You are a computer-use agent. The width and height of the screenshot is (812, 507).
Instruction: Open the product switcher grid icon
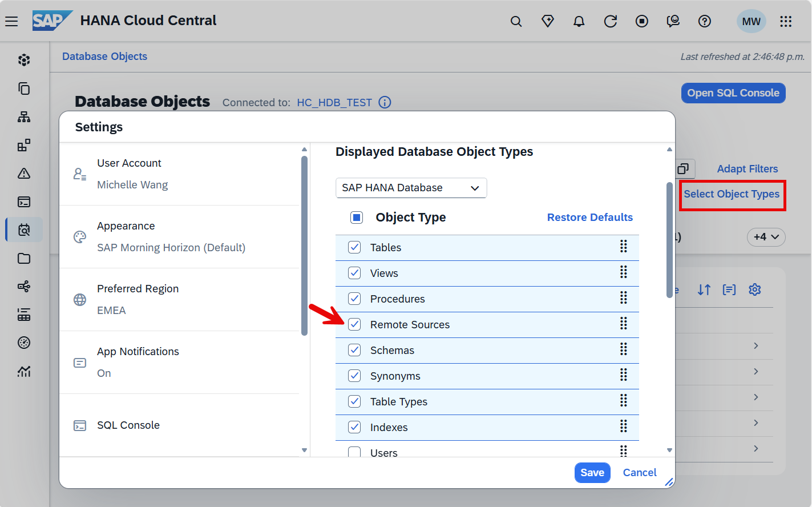tap(786, 22)
